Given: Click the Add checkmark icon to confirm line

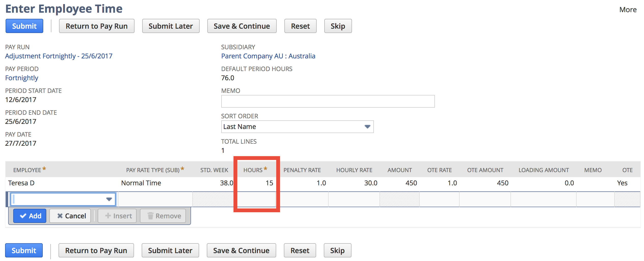Looking at the screenshot, I should pos(23,216).
